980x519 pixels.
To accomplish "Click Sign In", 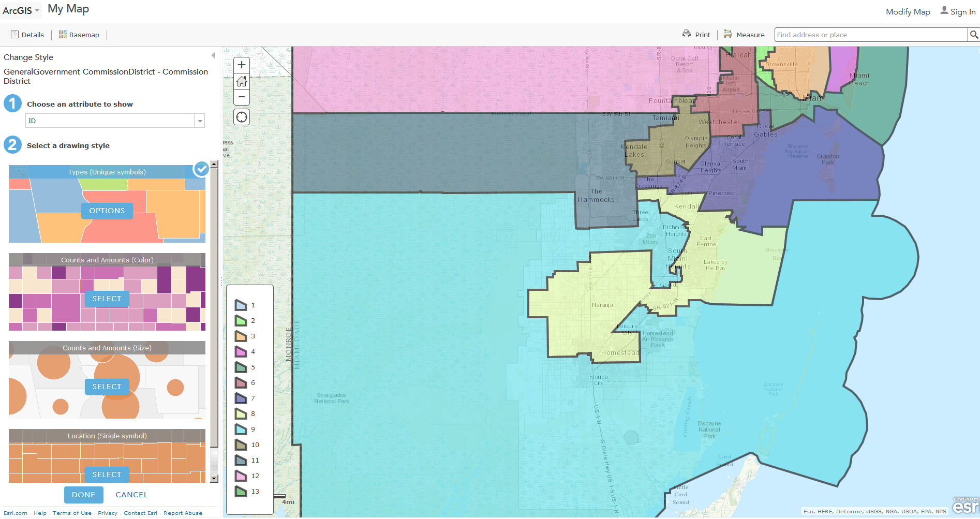I will [x=958, y=11].
